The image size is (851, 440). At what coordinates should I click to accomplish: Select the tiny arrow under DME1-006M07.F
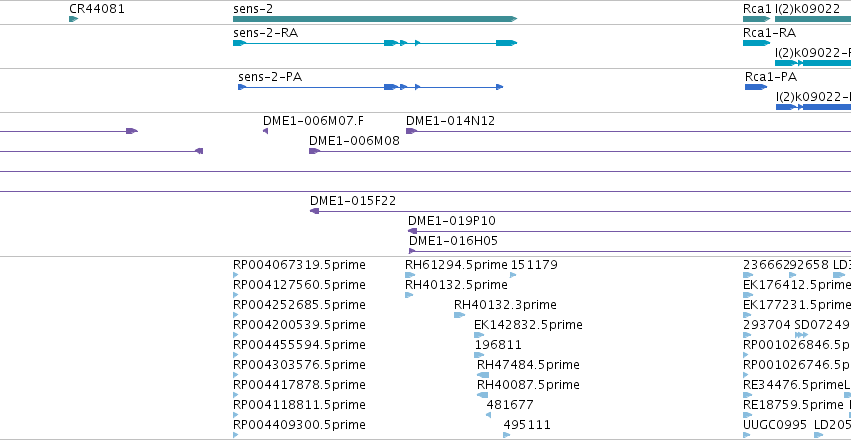[x=265, y=131]
